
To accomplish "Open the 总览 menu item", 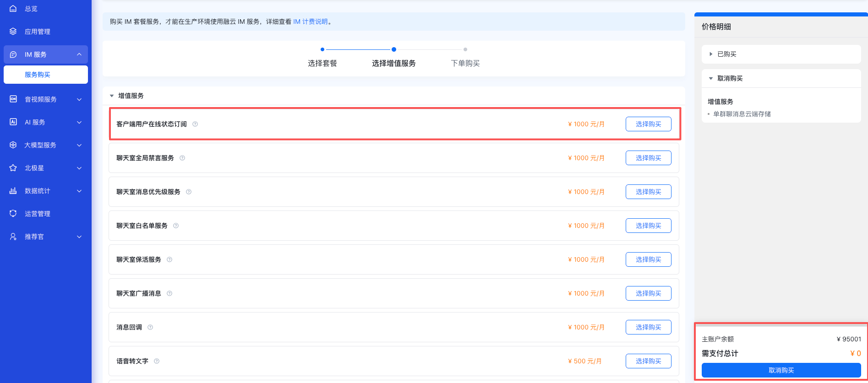I will pos(31,9).
